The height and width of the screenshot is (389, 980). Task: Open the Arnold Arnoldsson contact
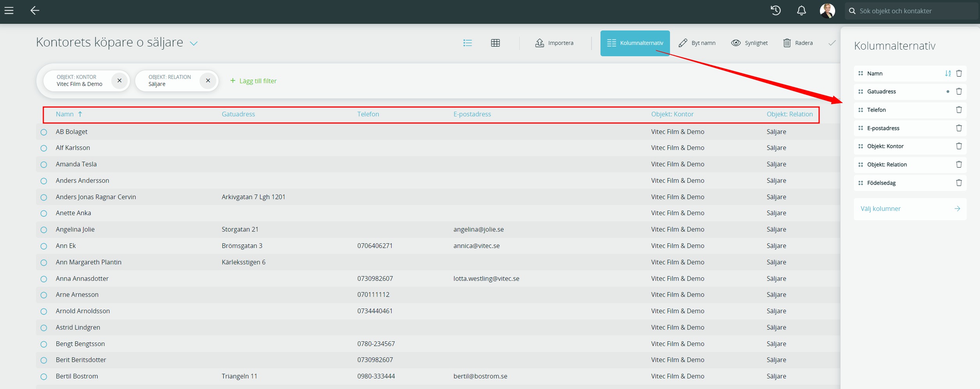coord(83,311)
